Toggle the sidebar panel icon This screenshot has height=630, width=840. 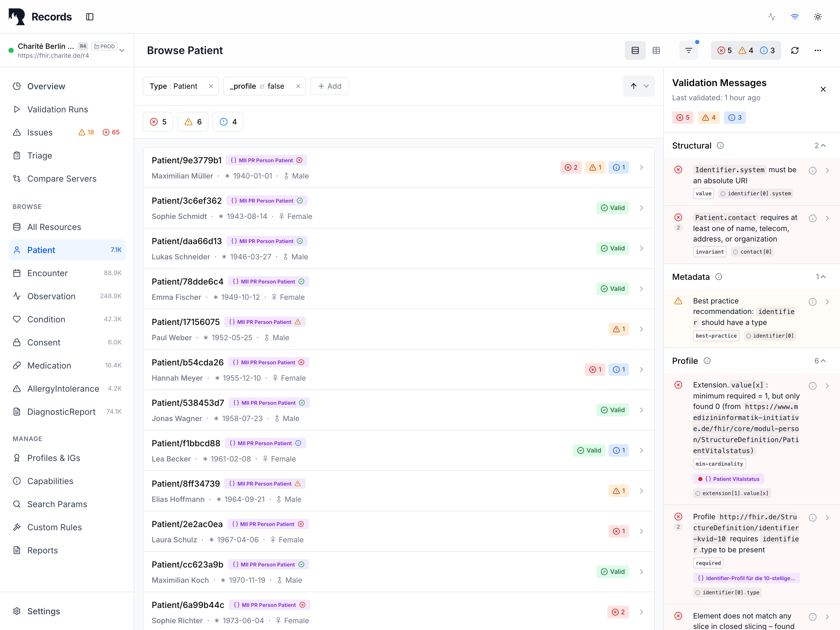click(x=90, y=17)
